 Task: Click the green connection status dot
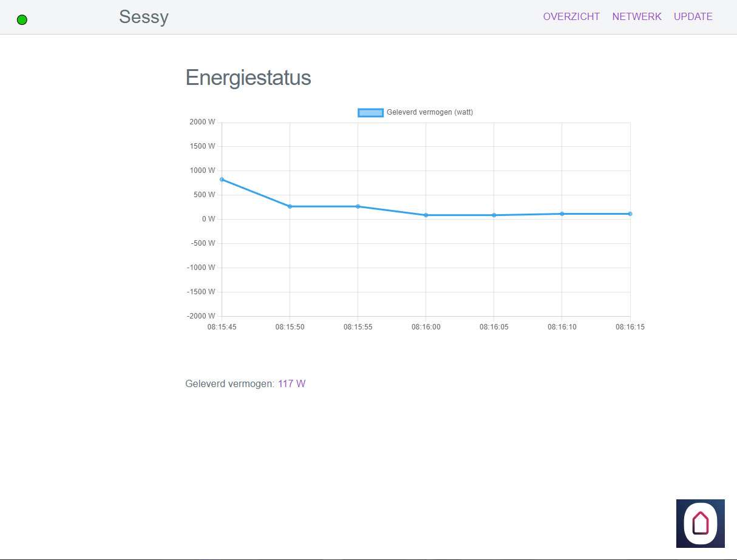(x=22, y=20)
